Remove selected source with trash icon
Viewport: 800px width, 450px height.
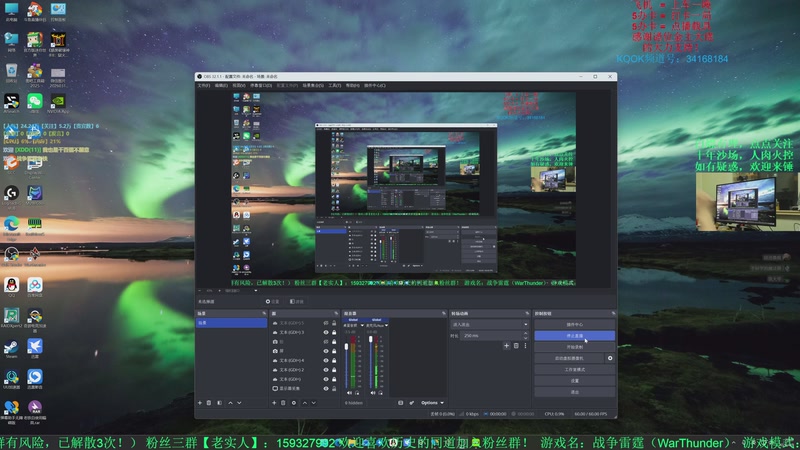[283, 403]
